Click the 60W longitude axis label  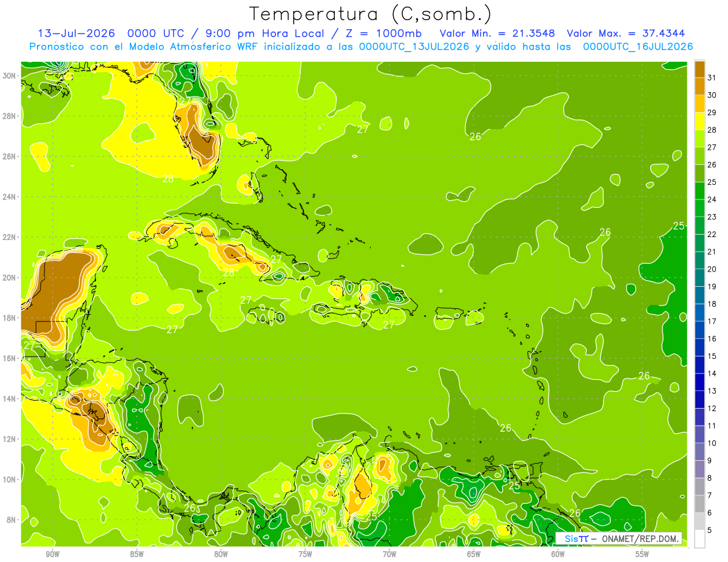pos(558,554)
